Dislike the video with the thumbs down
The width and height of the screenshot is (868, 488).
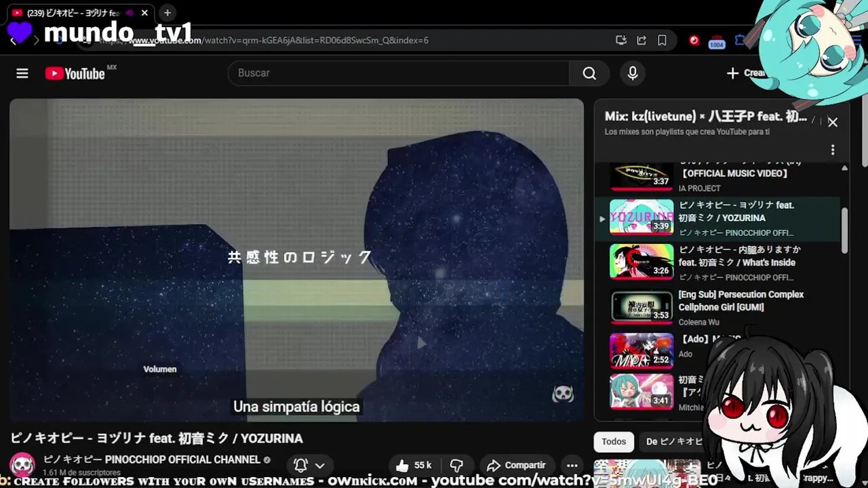(x=456, y=465)
